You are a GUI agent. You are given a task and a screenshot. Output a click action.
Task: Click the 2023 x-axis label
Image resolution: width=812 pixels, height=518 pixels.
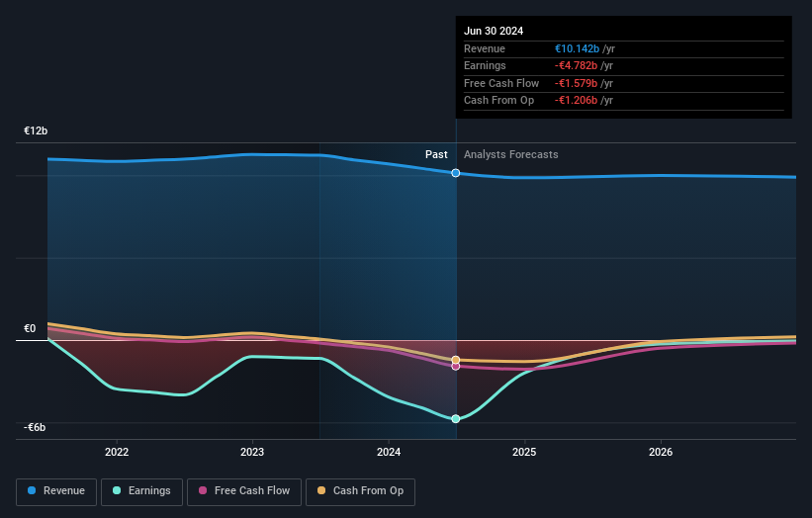coord(252,452)
